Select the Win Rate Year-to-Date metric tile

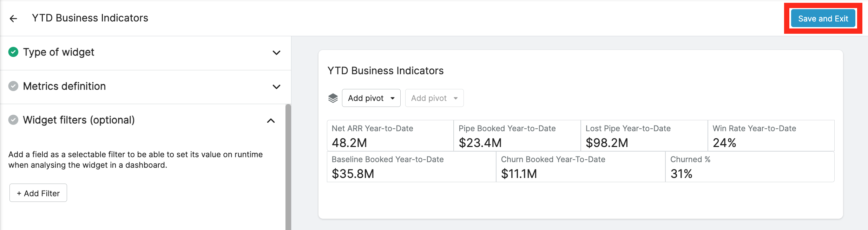pyautogui.click(x=771, y=136)
